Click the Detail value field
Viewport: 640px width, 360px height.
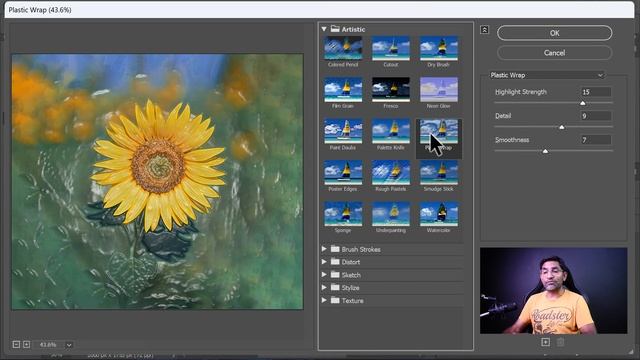click(x=596, y=116)
